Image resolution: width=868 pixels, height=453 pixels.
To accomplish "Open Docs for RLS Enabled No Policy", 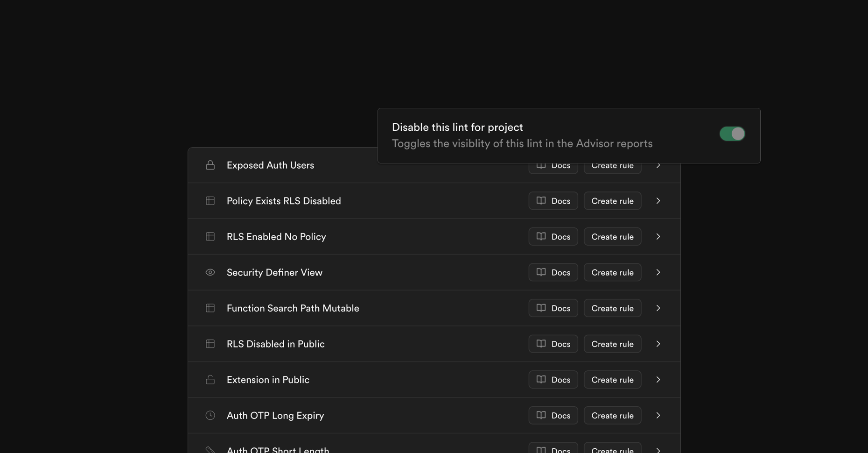I will [x=553, y=237].
